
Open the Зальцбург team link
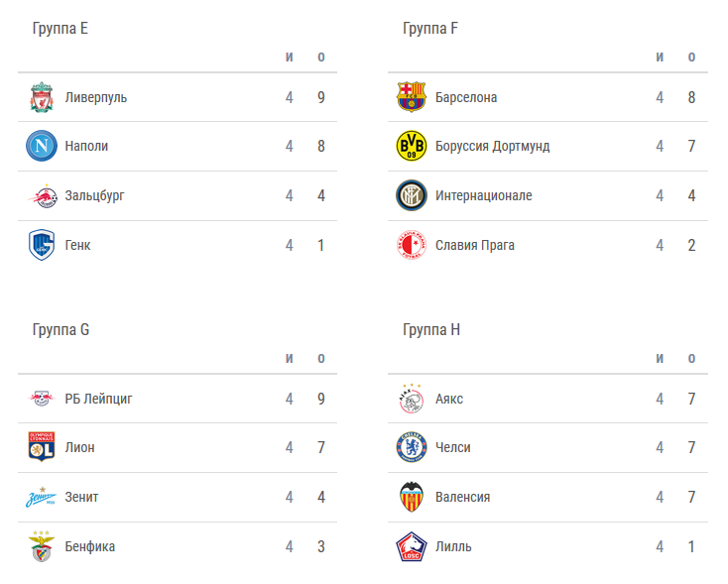[x=94, y=195]
